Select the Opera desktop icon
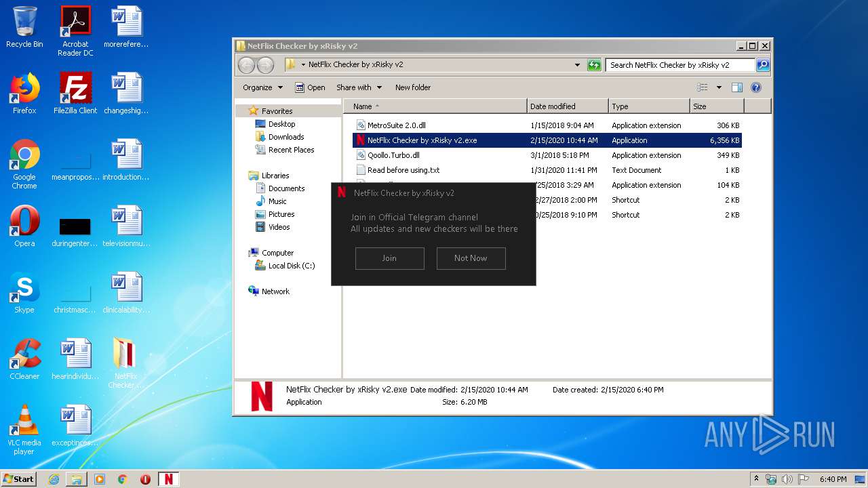Screen dimensions: 868x488 tap(24, 226)
